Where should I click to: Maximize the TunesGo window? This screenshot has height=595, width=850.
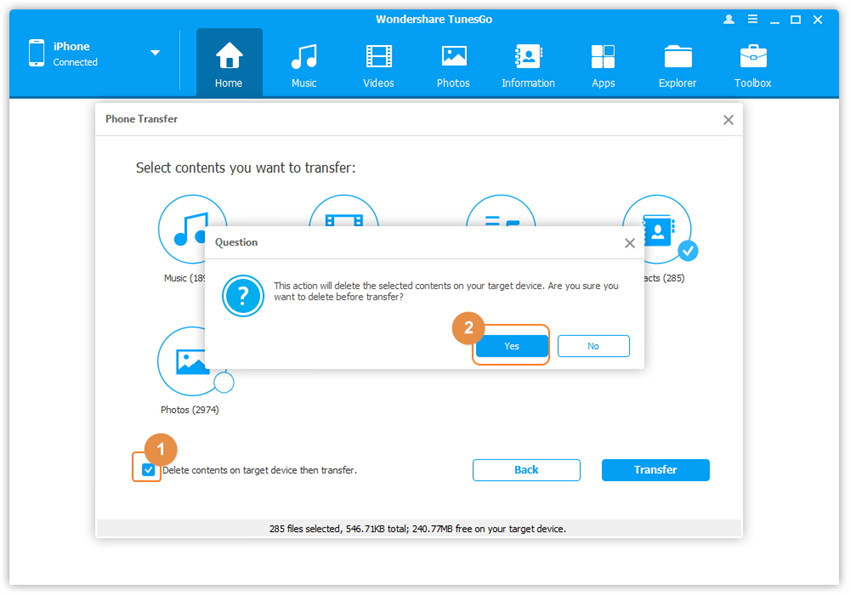pyautogui.click(x=795, y=20)
